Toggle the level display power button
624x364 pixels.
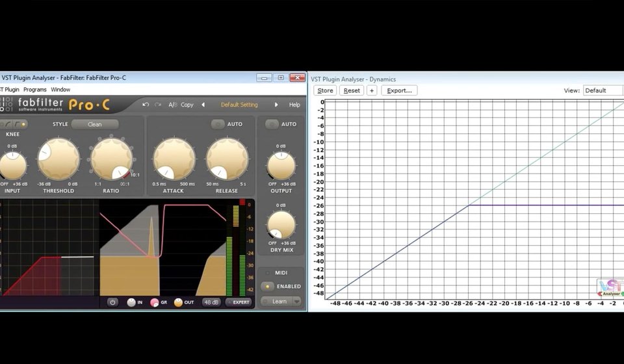(x=112, y=302)
